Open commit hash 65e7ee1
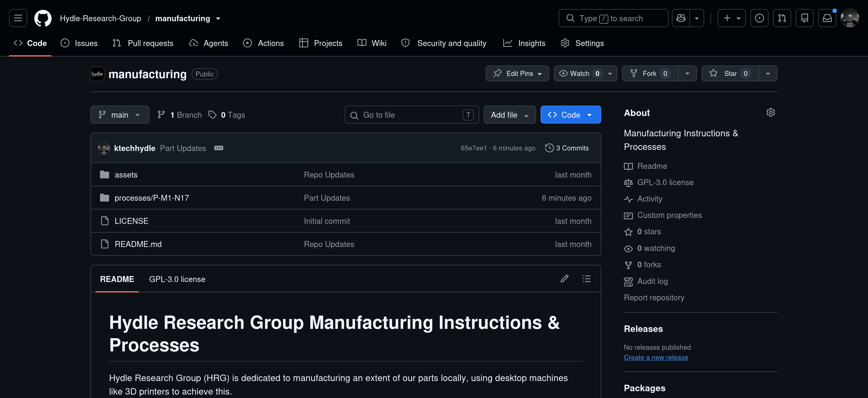This screenshot has height=398, width=868. [474, 148]
